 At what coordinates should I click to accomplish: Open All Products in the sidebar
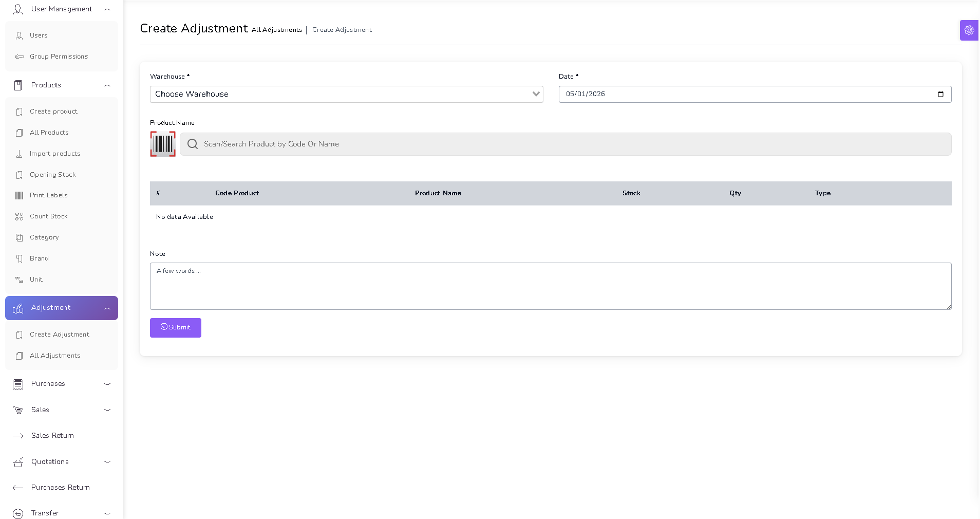[49, 133]
